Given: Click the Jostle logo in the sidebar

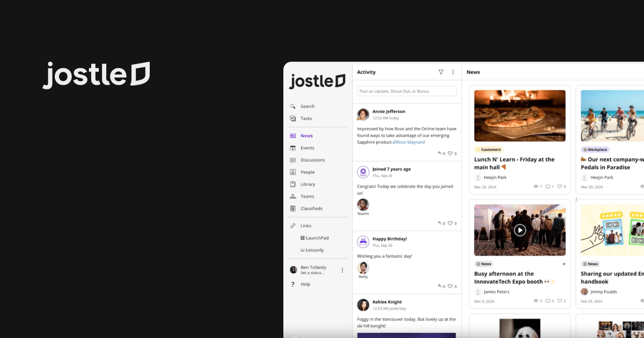Looking at the screenshot, I should 317,81.
